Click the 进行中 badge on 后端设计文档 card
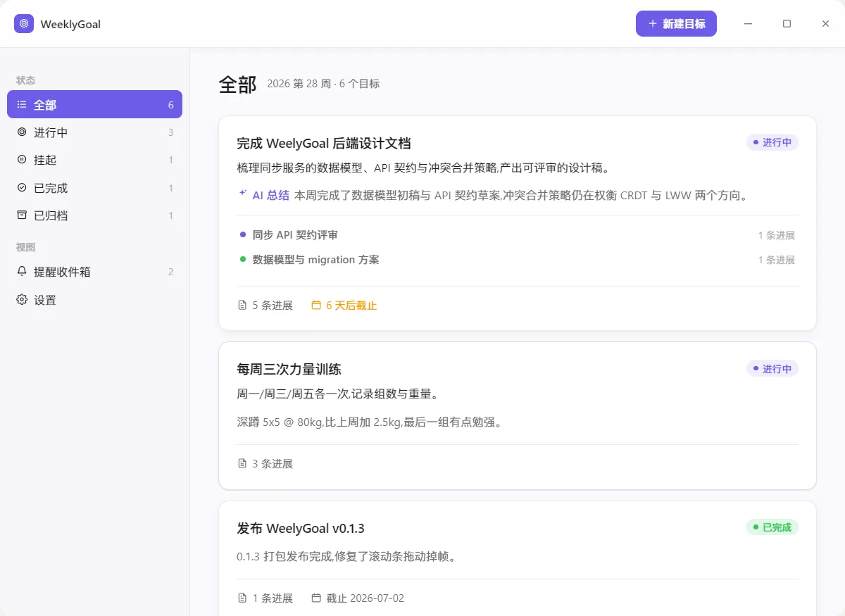This screenshot has height=616, width=845. coord(772,142)
